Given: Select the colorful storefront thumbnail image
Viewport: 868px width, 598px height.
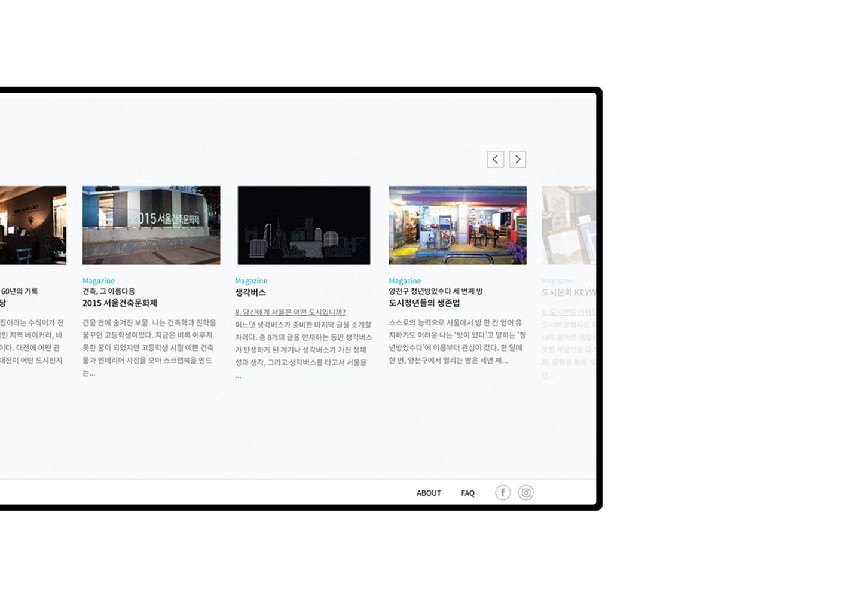Looking at the screenshot, I should pos(457,225).
